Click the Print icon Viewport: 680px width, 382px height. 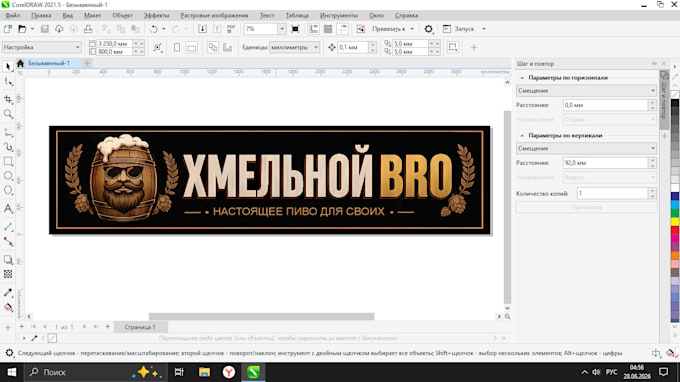88,29
